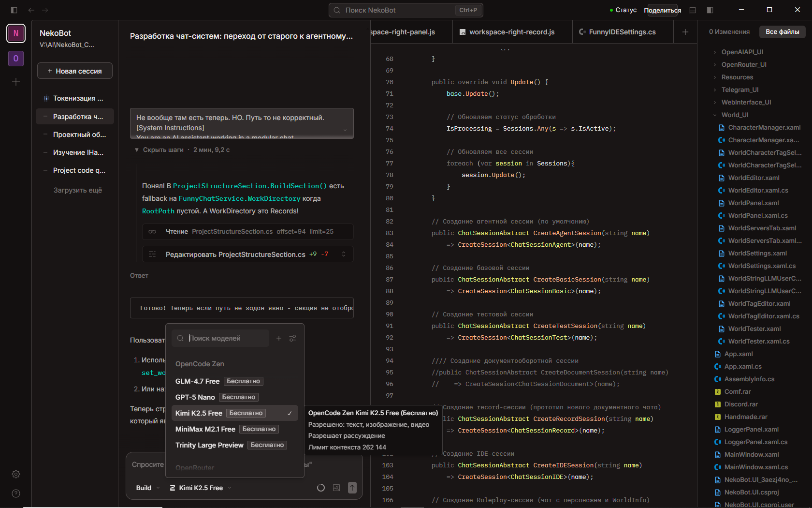Toggle the right side panel icon
The width and height of the screenshot is (812, 508).
(710, 10)
